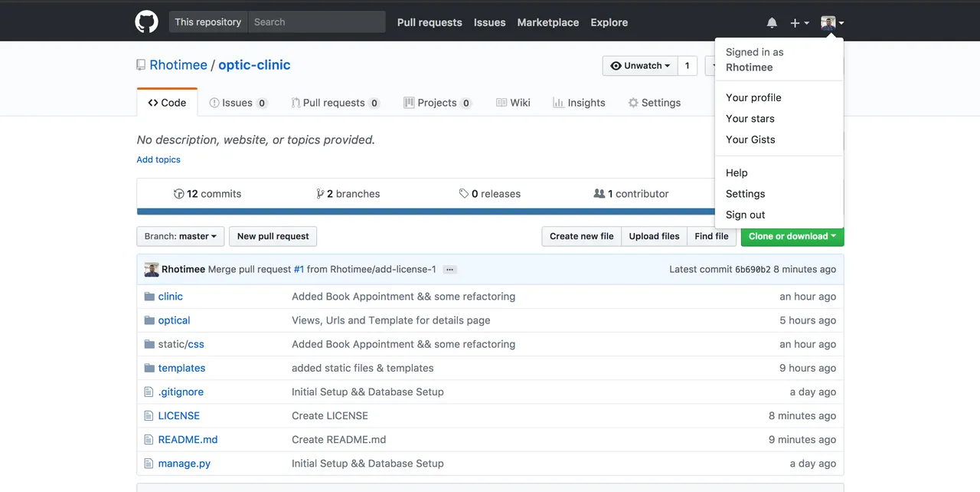Viewport: 980px width, 492px height.
Task: Switch to the Code tab
Action: click(x=167, y=103)
